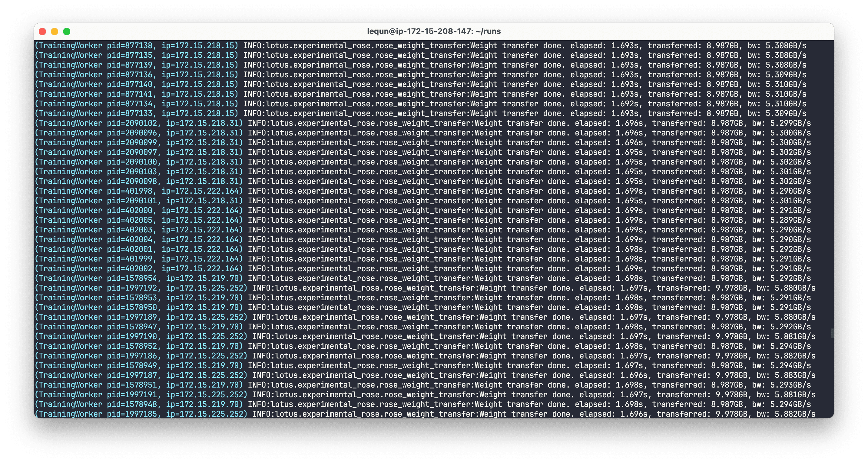The image size is (868, 463).
Task: Click the yellow minimize window button
Action: pos(55,31)
